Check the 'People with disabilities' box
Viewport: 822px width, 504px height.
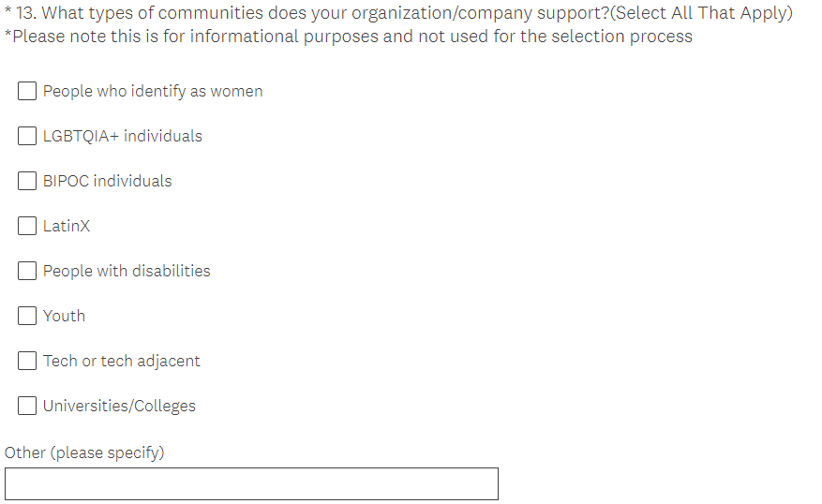tap(27, 271)
